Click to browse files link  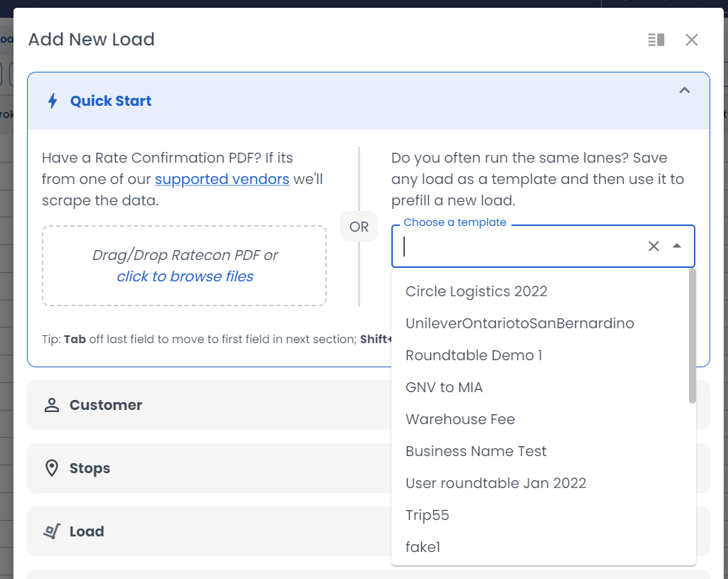point(185,276)
